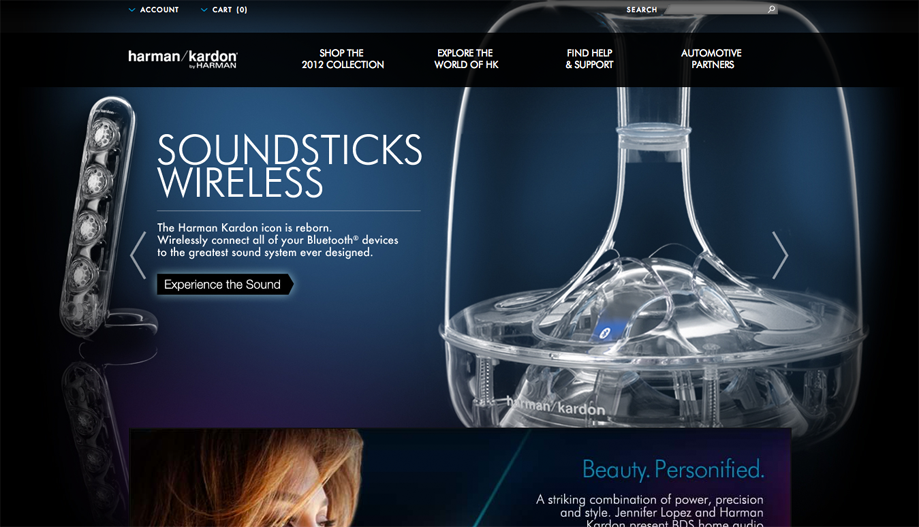
Task: Expand the Account dropdown
Action: [x=154, y=10]
